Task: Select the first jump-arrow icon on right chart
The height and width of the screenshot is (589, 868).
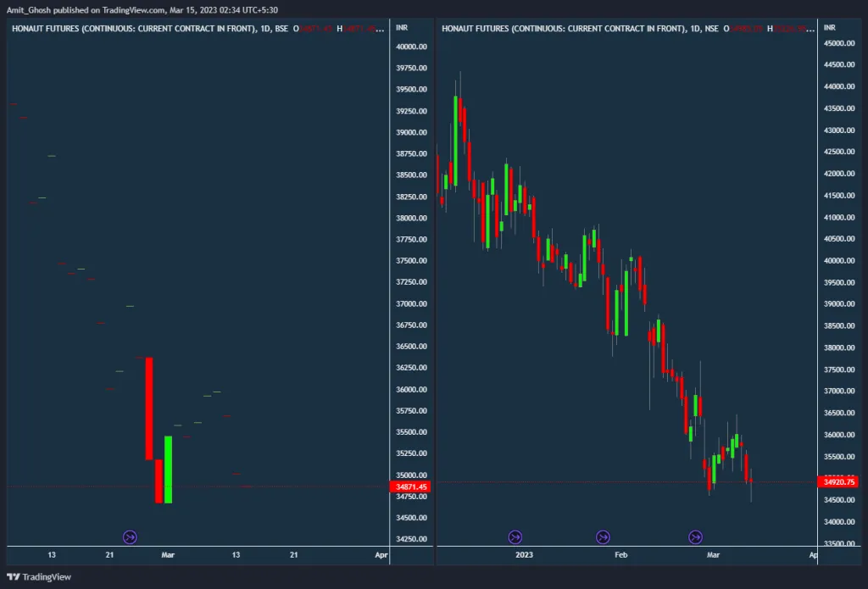Action: pyautogui.click(x=516, y=536)
